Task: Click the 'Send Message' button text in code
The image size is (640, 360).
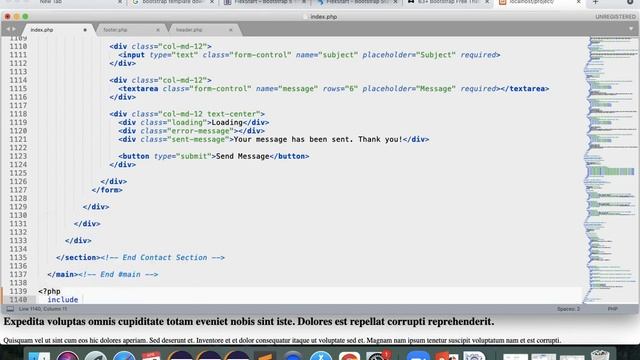Action: point(242,156)
